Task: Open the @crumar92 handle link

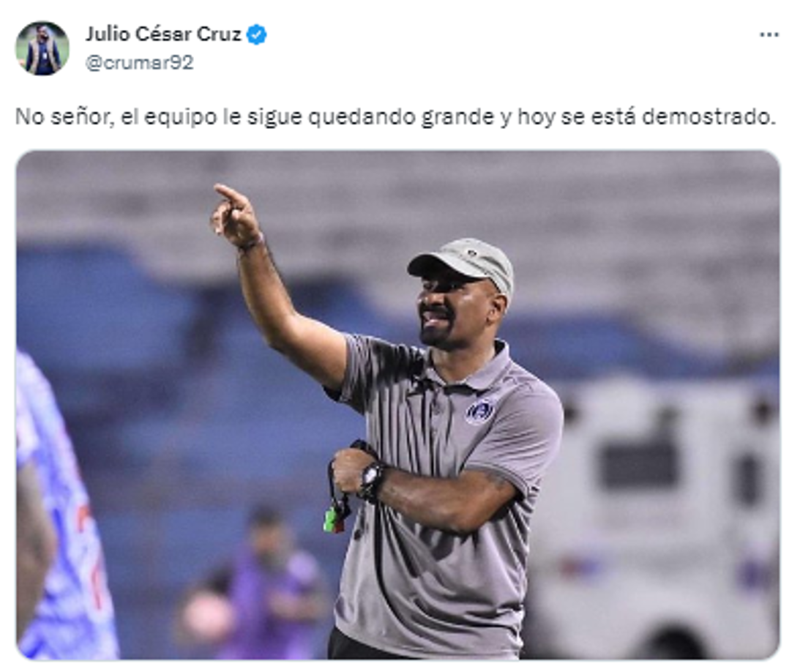Action: point(139,63)
